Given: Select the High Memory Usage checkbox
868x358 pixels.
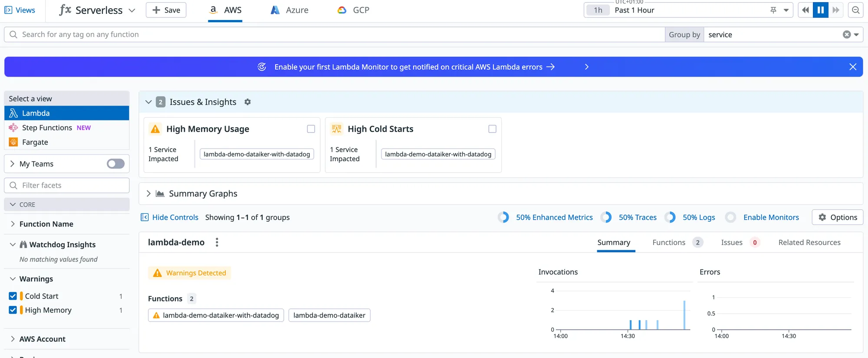Looking at the screenshot, I should pyautogui.click(x=311, y=129).
